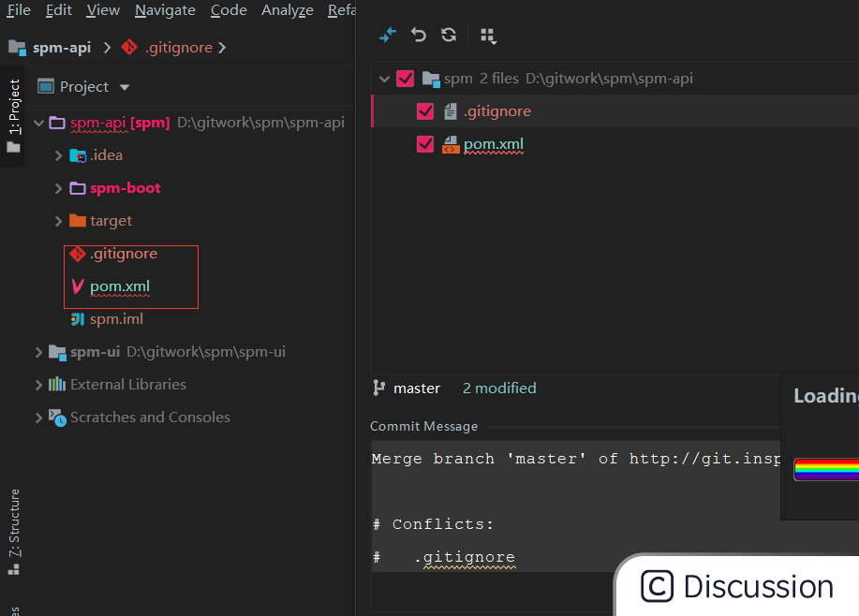Open the Group By grid icon
The width and height of the screenshot is (859, 616).
tap(488, 37)
